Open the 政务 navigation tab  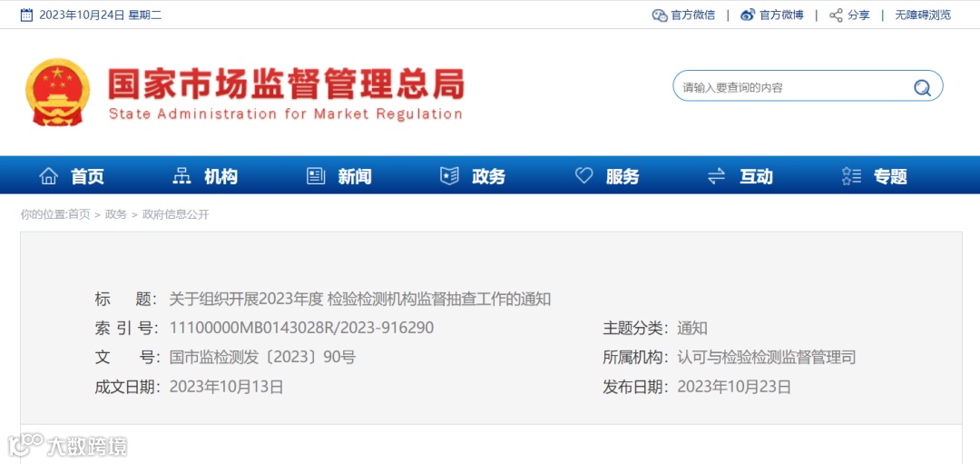pyautogui.click(x=489, y=177)
